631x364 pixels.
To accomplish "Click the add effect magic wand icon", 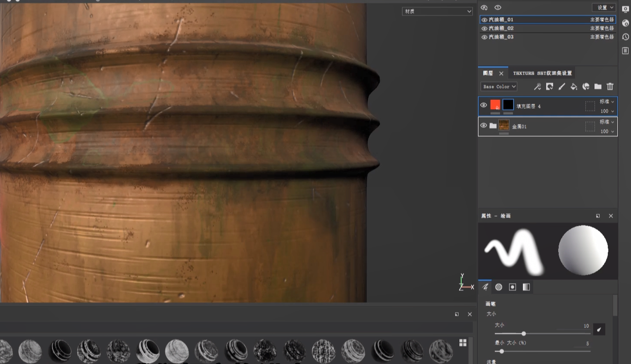I will tap(537, 87).
